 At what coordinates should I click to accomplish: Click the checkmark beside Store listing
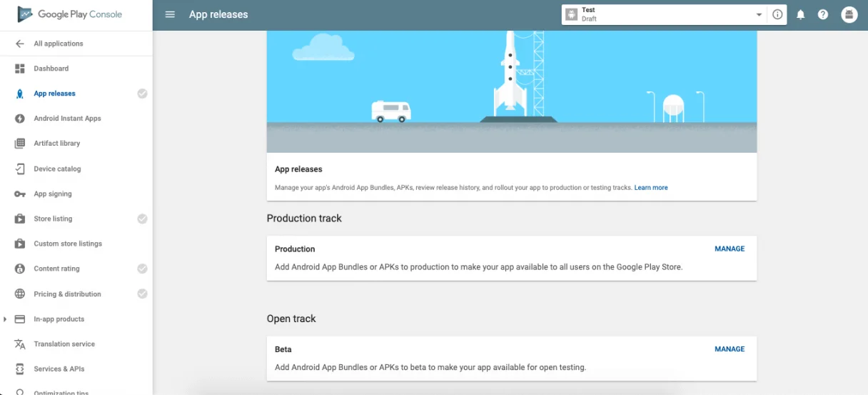(142, 219)
